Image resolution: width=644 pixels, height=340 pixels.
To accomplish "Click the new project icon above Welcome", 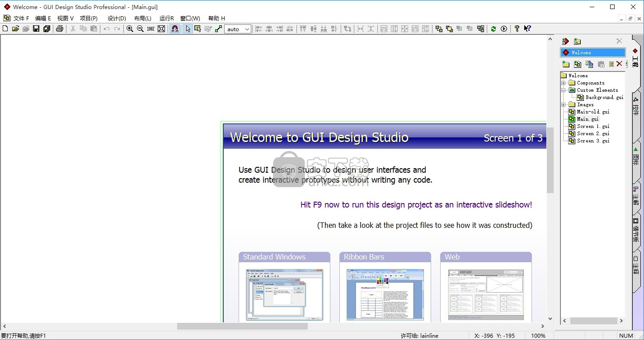I will 565,41.
